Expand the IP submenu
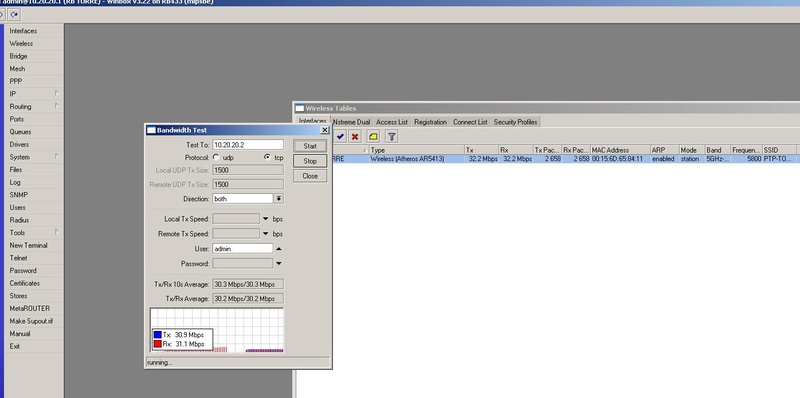 (57, 93)
